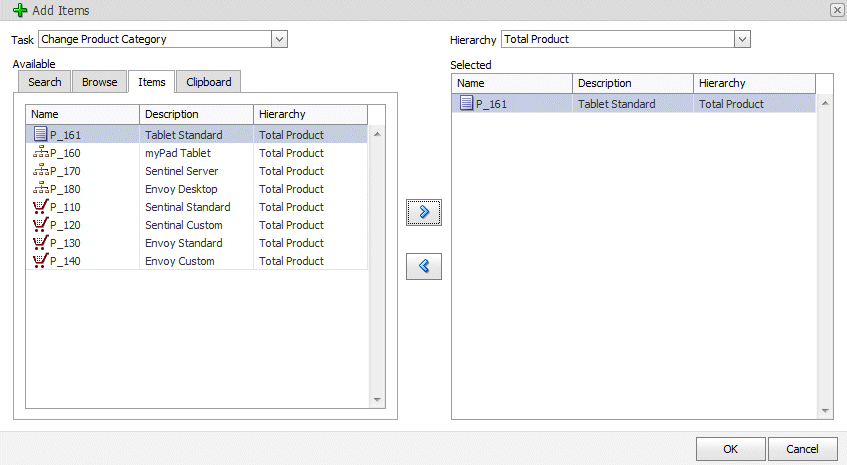Select the P_160 hierarchy node icon

(40, 153)
